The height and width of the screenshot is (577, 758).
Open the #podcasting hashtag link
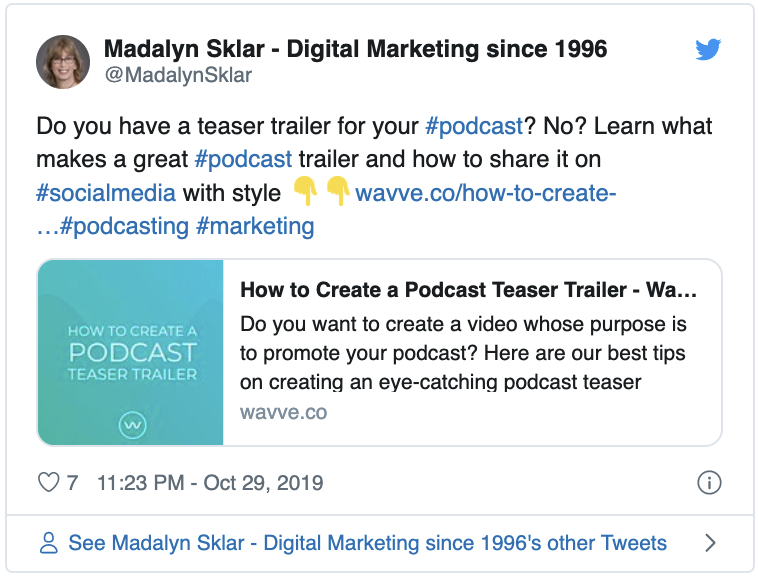tap(124, 226)
